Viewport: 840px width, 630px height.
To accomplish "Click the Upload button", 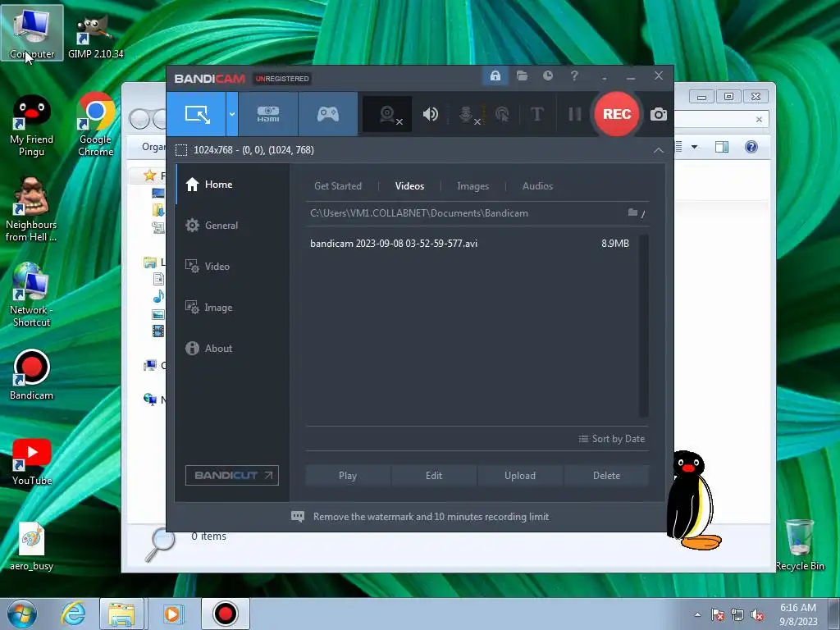I will 519,476.
